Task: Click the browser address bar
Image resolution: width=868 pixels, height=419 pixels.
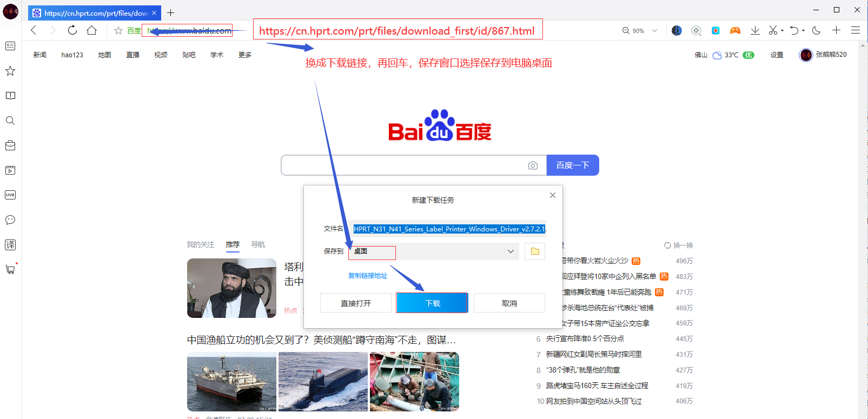Action: (190, 31)
